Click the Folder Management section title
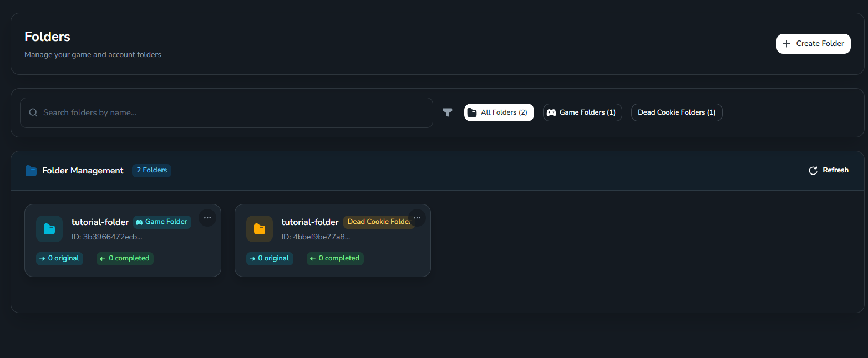 (x=83, y=171)
